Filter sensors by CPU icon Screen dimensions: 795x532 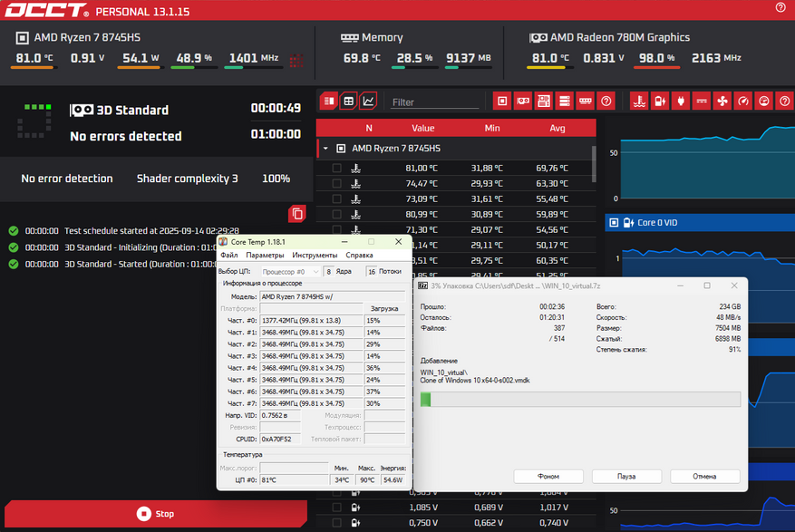tap(502, 102)
